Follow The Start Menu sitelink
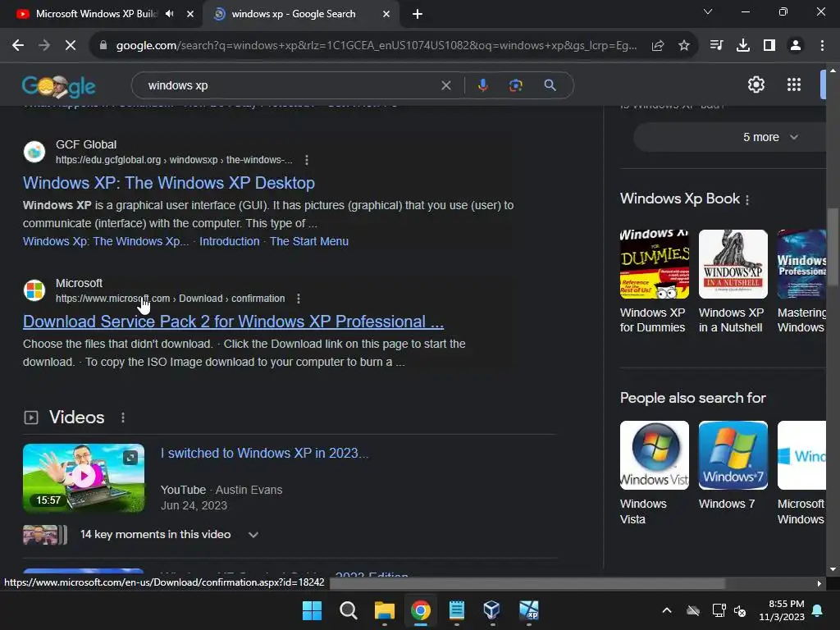 (x=309, y=241)
